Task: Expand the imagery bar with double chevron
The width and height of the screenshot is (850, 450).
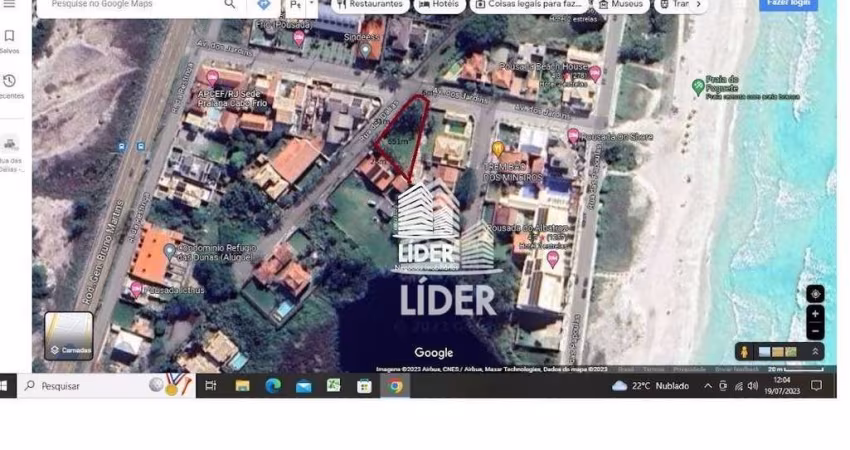Action: click(x=815, y=352)
